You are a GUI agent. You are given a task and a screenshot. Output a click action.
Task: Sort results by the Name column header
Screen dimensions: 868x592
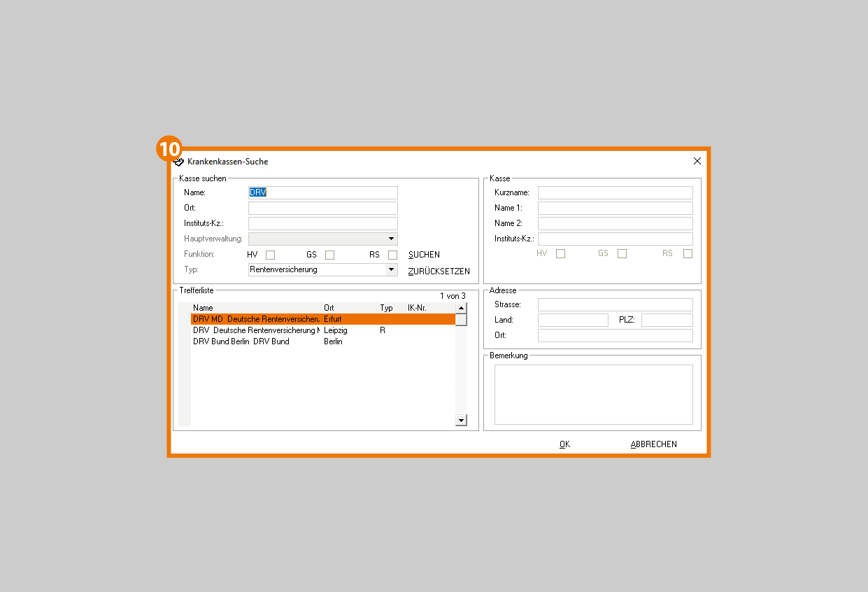click(204, 308)
